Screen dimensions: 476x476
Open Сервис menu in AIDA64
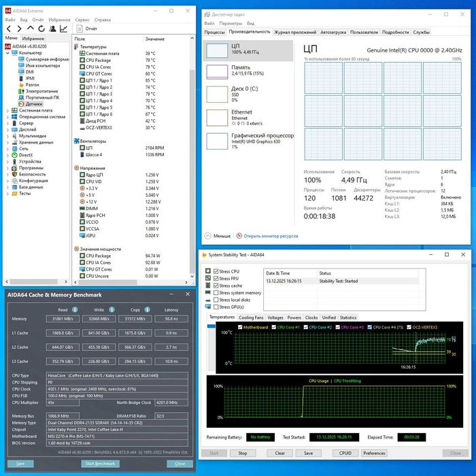[x=82, y=20]
